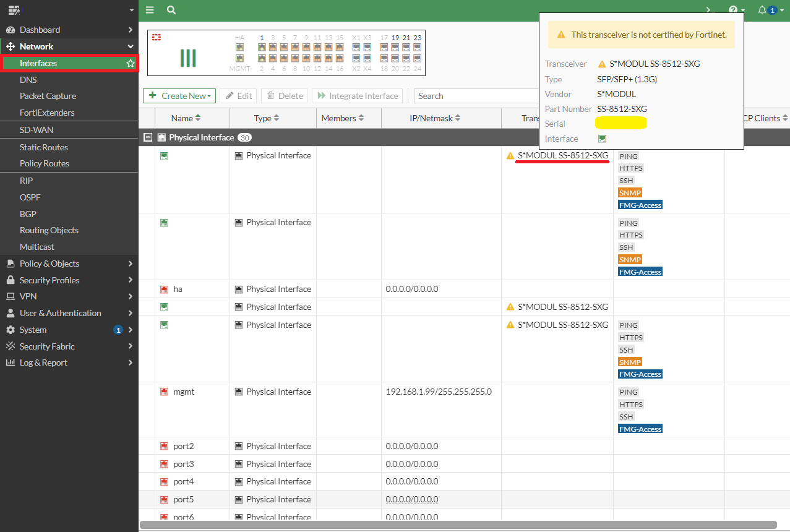
Task: Click the Delete button
Action: [285, 96]
